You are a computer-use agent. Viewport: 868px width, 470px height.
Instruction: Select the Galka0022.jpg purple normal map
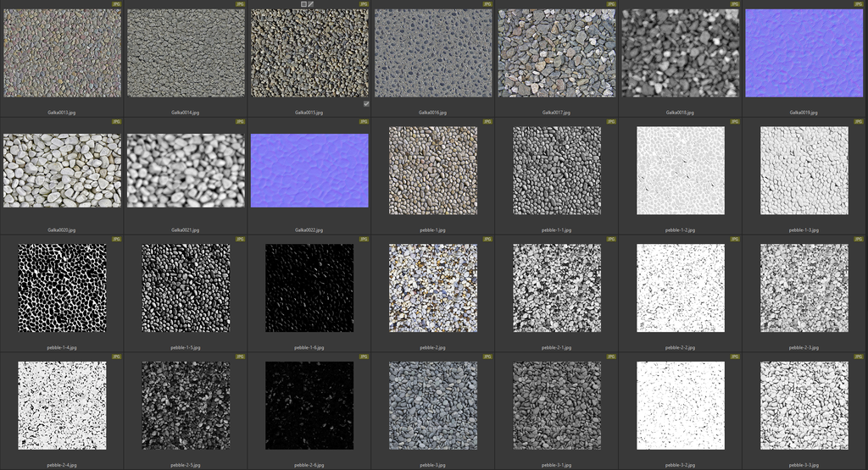[309, 170]
